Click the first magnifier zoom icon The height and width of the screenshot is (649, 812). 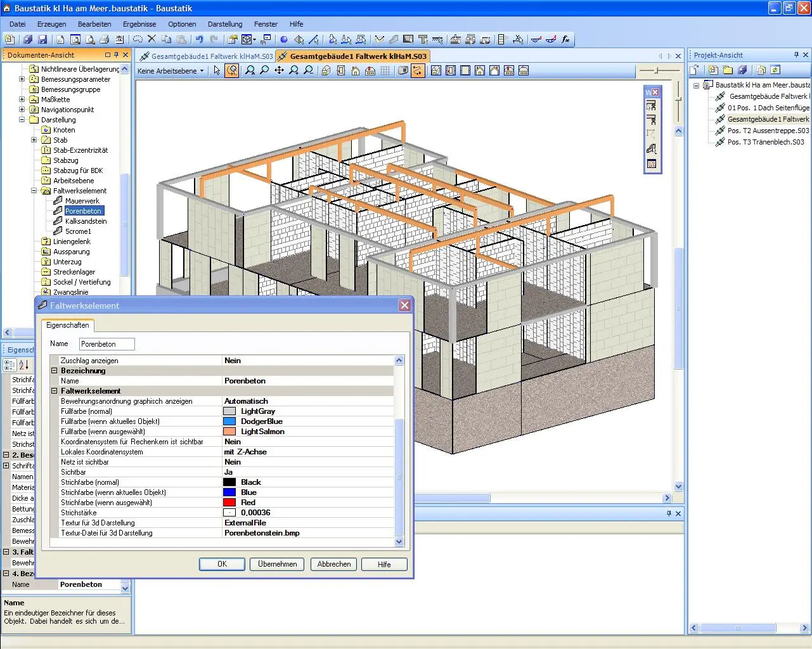pos(250,70)
